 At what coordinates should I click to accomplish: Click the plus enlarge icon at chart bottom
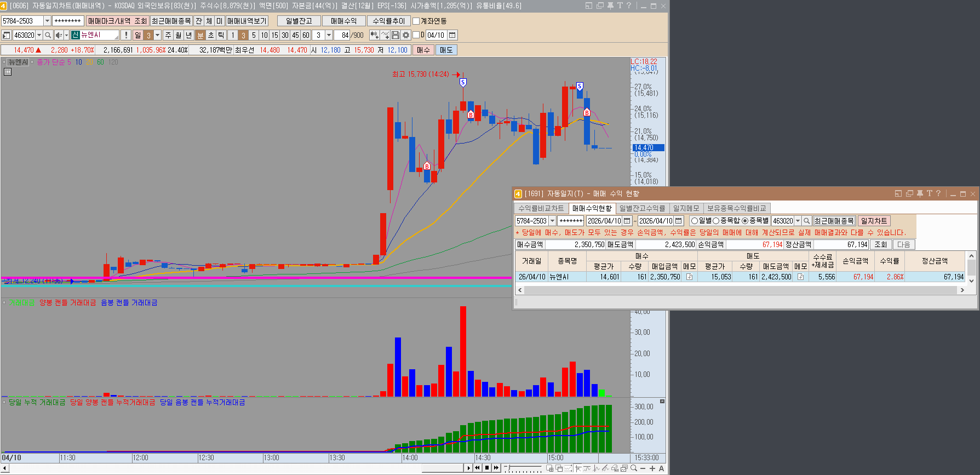[x=652, y=468]
